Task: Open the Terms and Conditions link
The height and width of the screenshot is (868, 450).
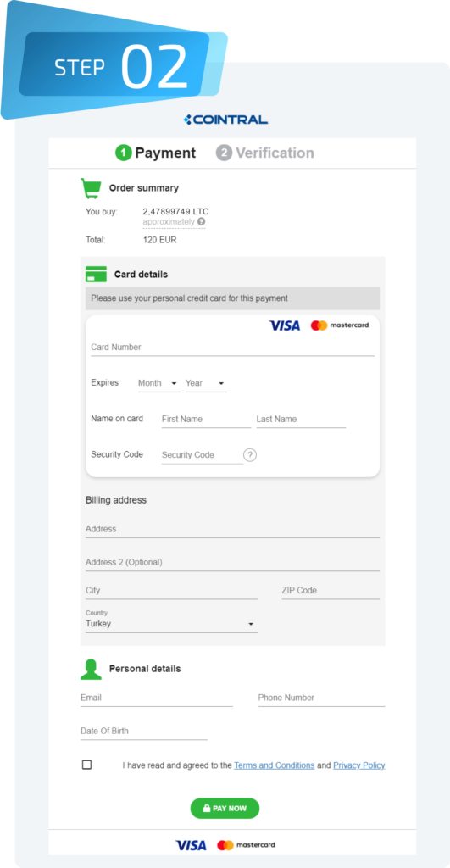Action: coord(275,765)
